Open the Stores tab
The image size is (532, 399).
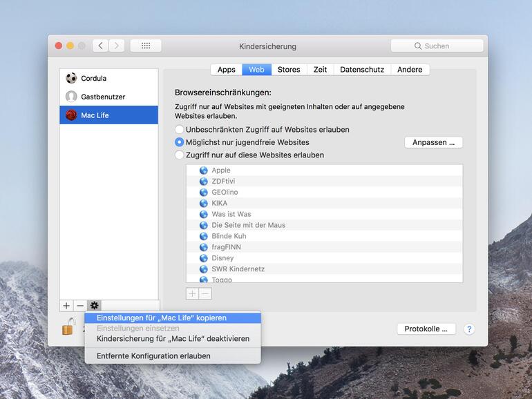click(x=289, y=70)
